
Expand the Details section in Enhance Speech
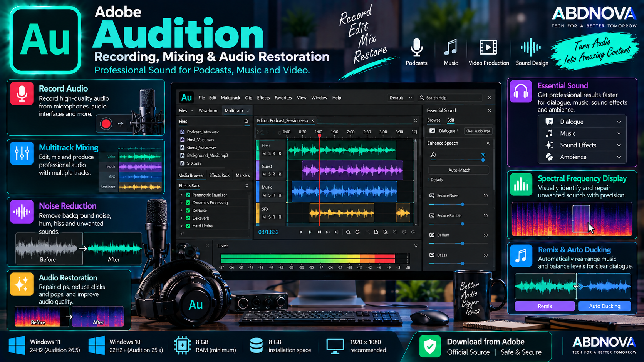[x=436, y=180]
